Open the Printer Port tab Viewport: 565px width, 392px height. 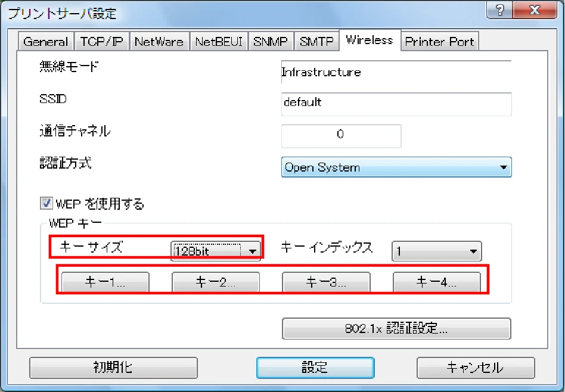click(440, 42)
